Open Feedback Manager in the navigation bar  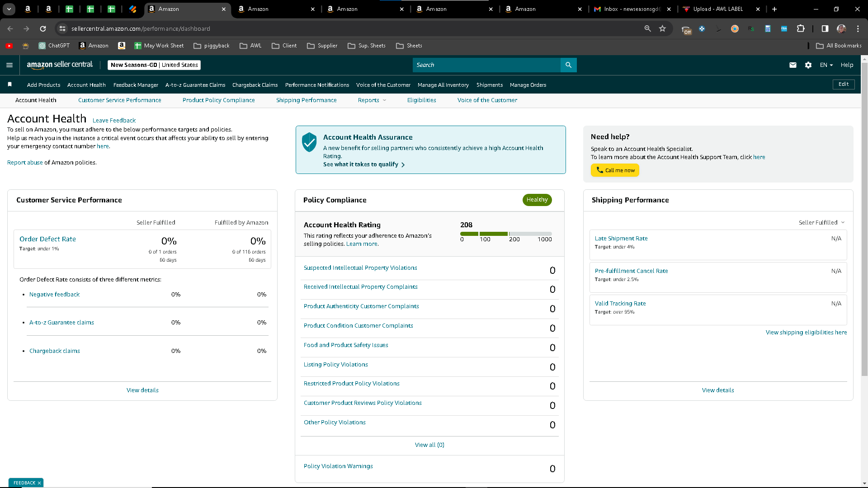[136, 85]
